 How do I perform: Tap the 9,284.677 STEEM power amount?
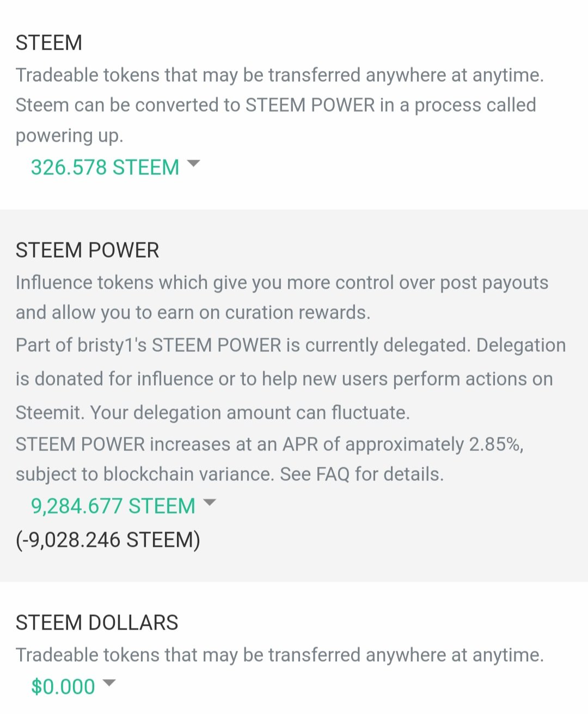pyautogui.click(x=113, y=506)
